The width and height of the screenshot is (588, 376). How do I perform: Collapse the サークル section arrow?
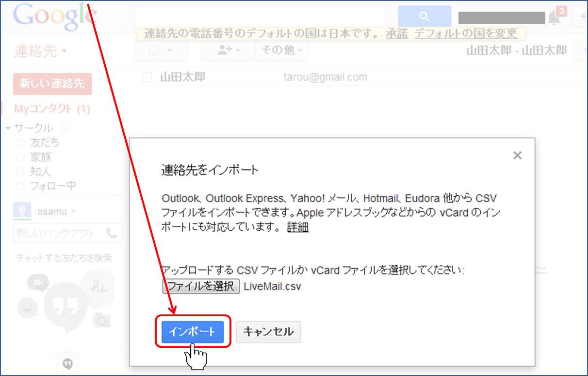[8, 128]
